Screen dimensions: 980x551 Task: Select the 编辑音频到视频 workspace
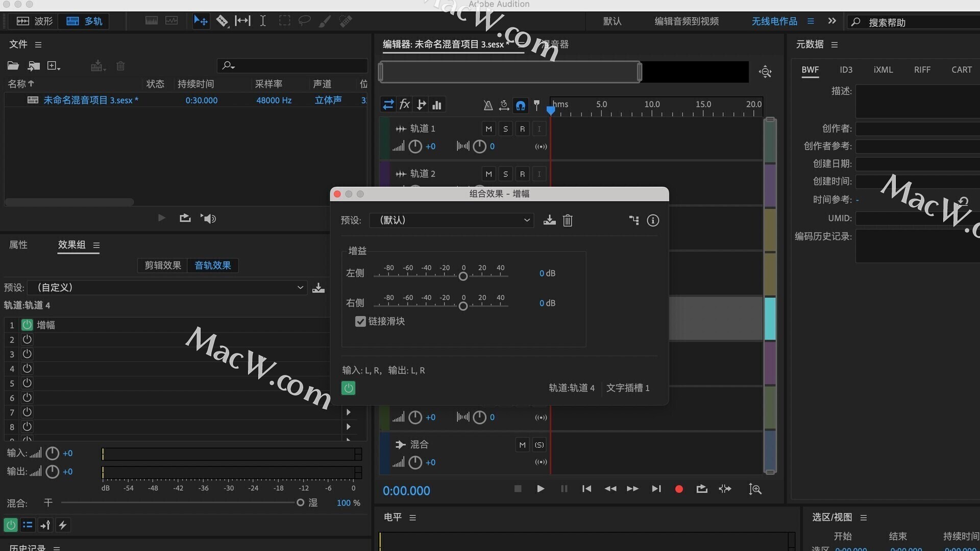687,21
